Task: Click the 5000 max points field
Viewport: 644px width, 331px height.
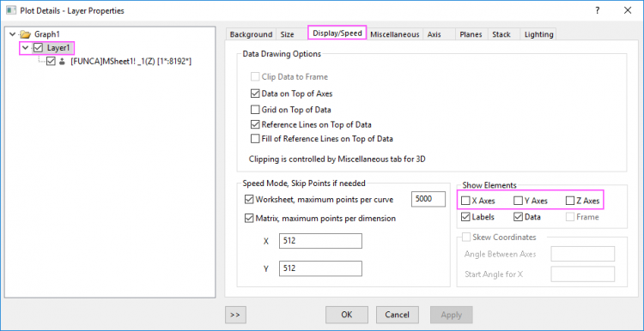Action: pyautogui.click(x=428, y=199)
